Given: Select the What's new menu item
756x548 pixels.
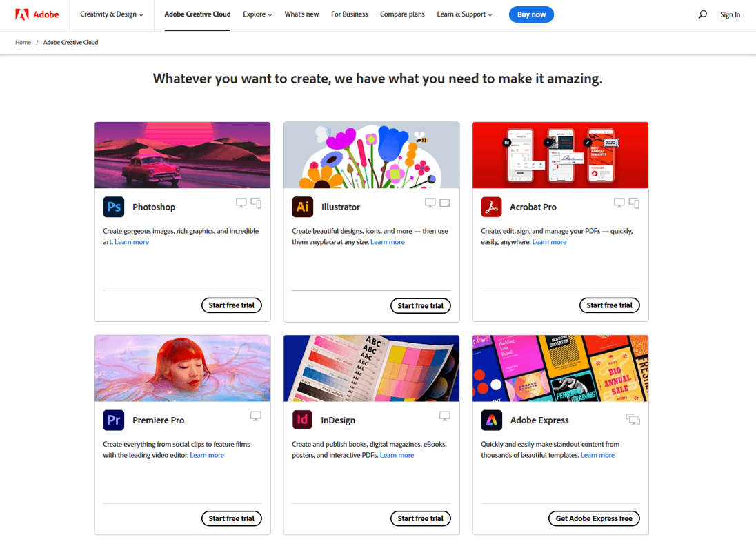Looking at the screenshot, I should [x=301, y=14].
